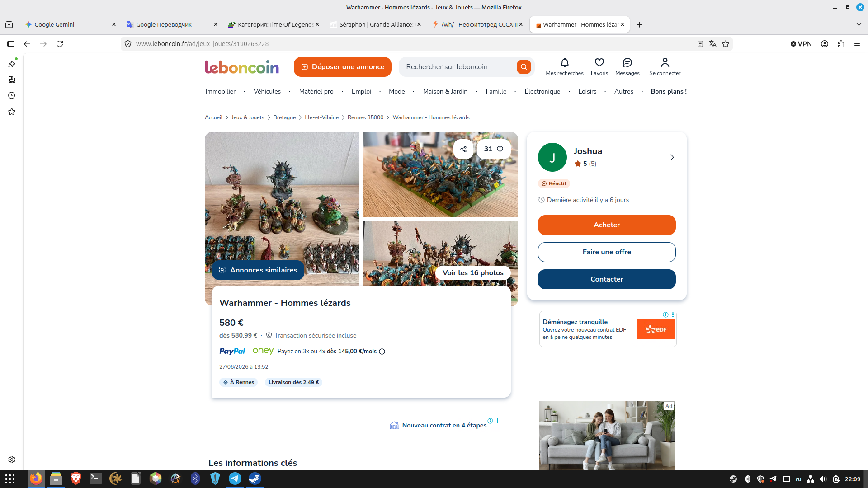868x488 pixels.
Task: Close the Google Gemini tab
Action: (114, 24)
